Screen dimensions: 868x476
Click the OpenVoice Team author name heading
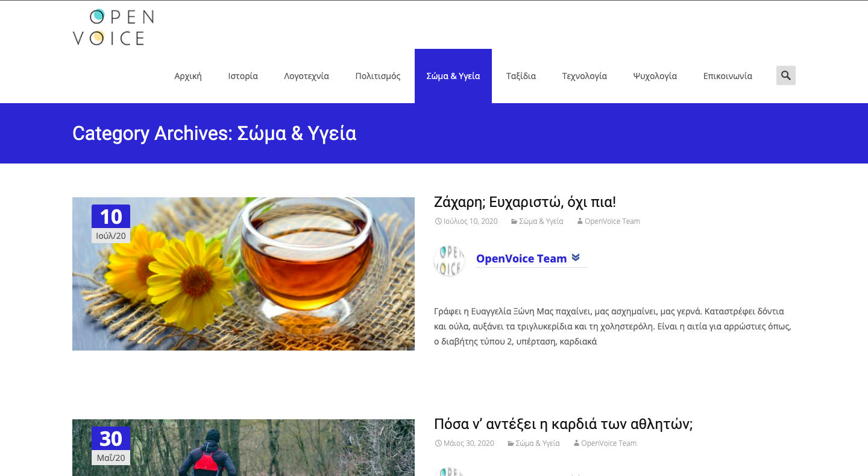tap(521, 259)
